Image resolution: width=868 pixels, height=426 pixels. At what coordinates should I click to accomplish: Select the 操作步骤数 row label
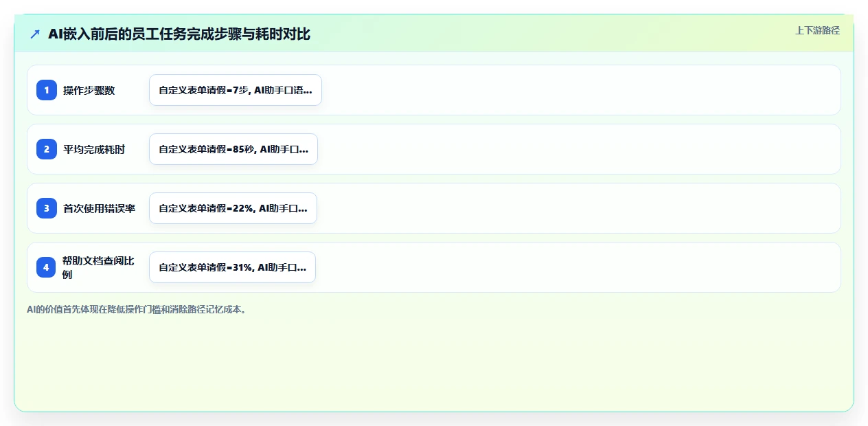pyautogui.click(x=89, y=90)
